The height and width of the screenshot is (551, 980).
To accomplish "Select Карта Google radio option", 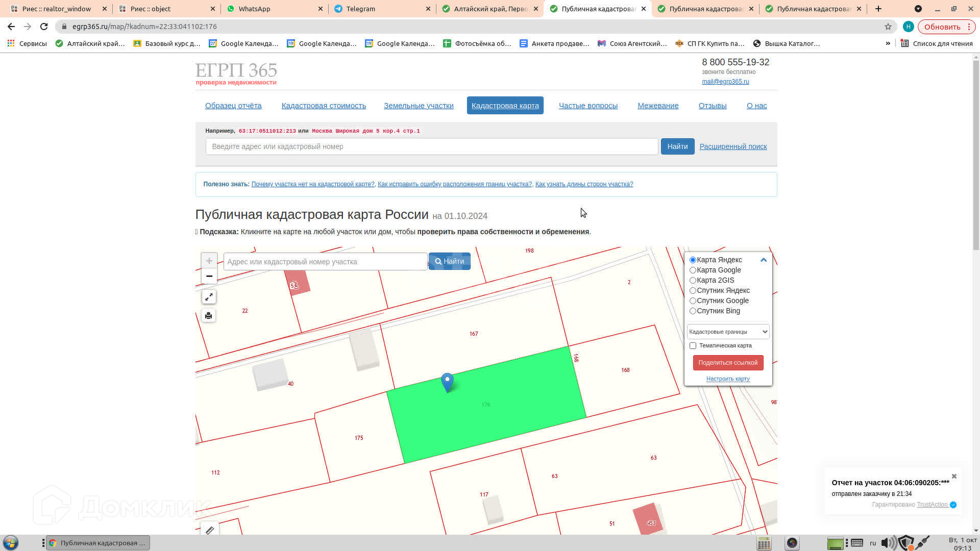I will click(693, 270).
